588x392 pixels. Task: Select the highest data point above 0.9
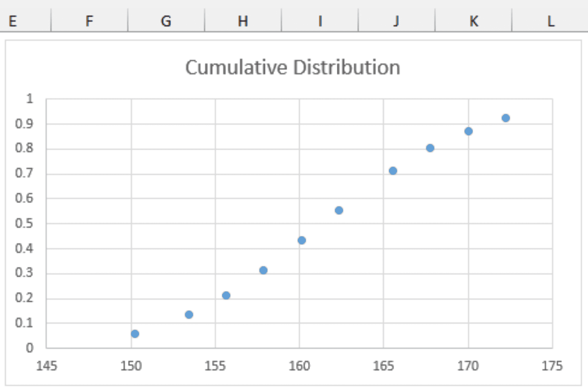pos(506,118)
